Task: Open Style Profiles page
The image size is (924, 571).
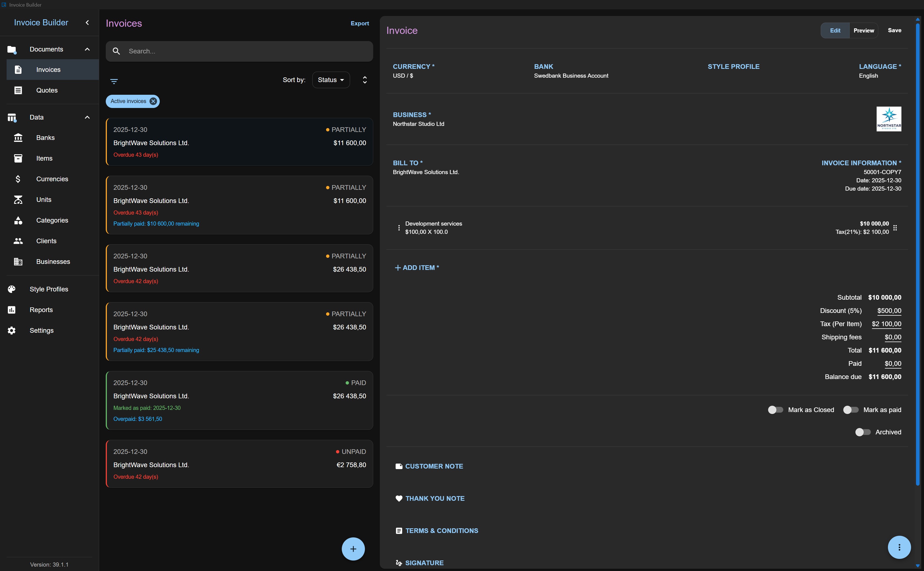Action: point(50,289)
